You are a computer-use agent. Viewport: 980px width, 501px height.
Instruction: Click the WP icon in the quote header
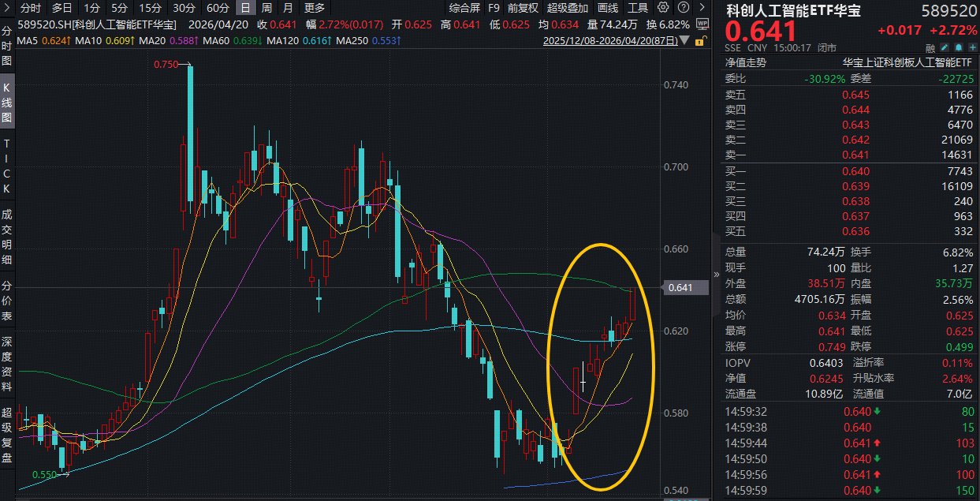(703, 24)
